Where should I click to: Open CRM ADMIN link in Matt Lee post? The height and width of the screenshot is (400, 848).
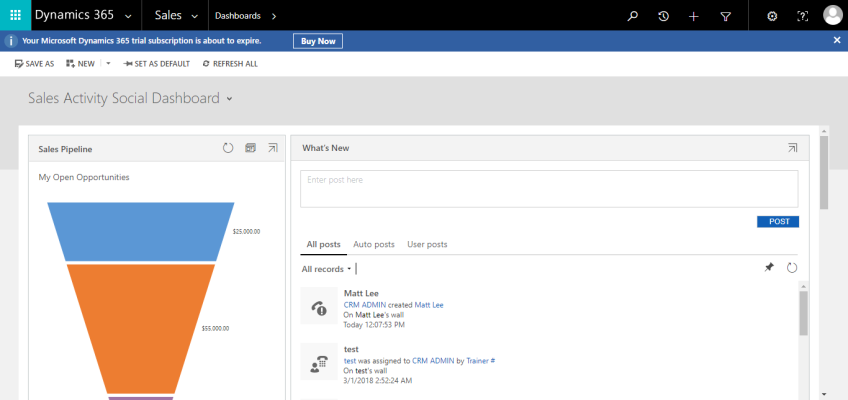pos(365,305)
